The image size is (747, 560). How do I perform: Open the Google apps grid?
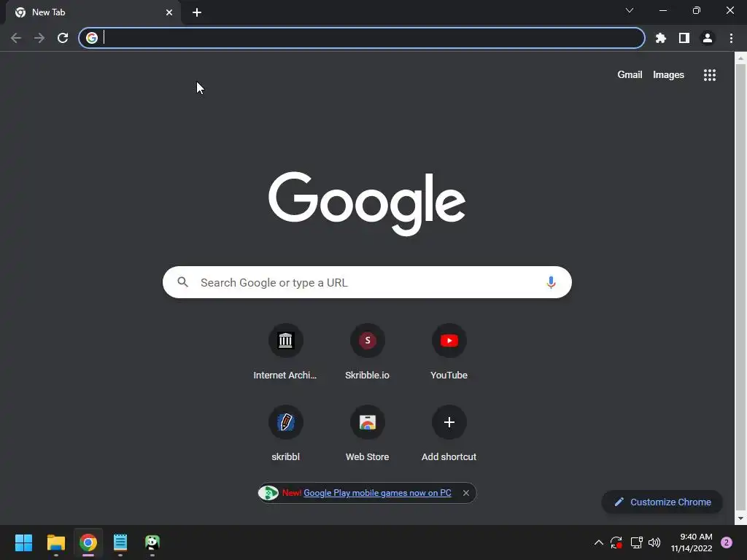coord(710,75)
